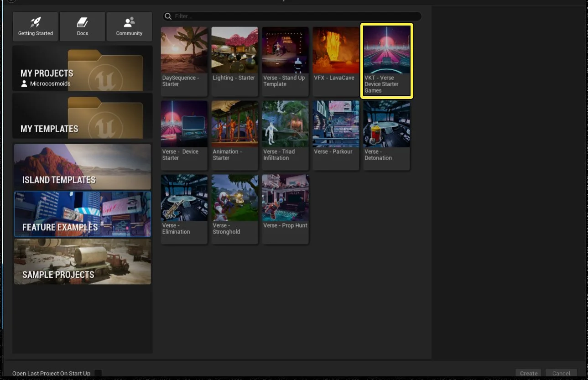This screenshot has height=380, width=588.
Task: Select the Animation - Starter template
Action: 235,135
